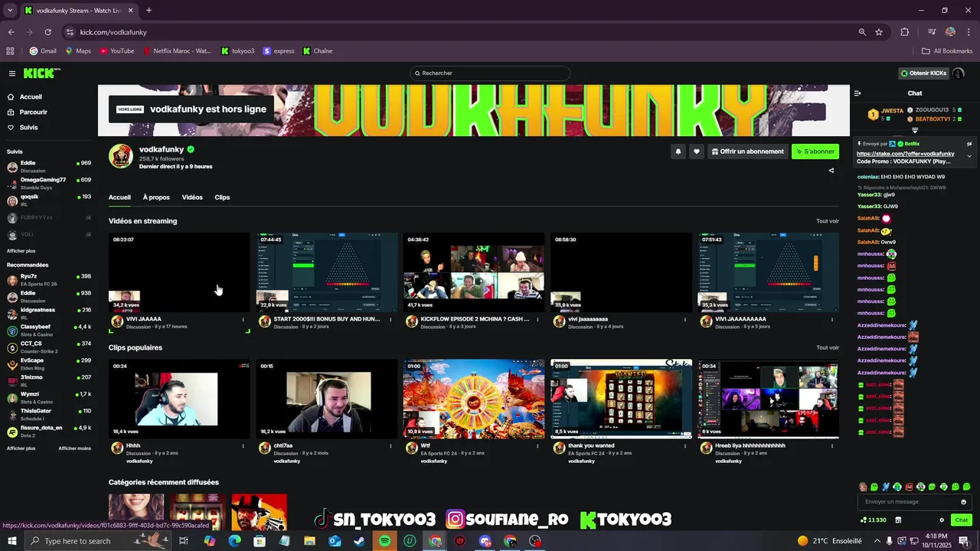Viewport: 980px width, 551px height.
Task: Open the cht7aa clip thumbnail
Action: pos(327,399)
